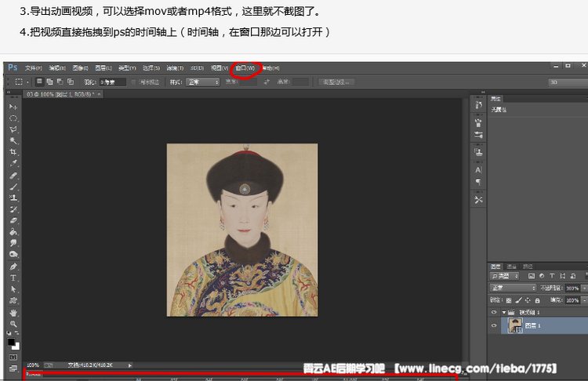The height and width of the screenshot is (381, 588).
Task: Filter layers by shape type
Action: 562,276
